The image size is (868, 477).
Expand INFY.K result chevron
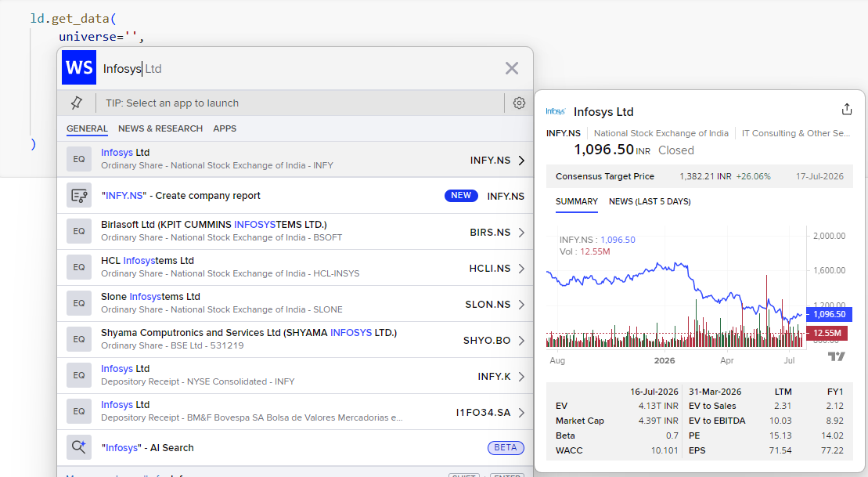coord(521,376)
